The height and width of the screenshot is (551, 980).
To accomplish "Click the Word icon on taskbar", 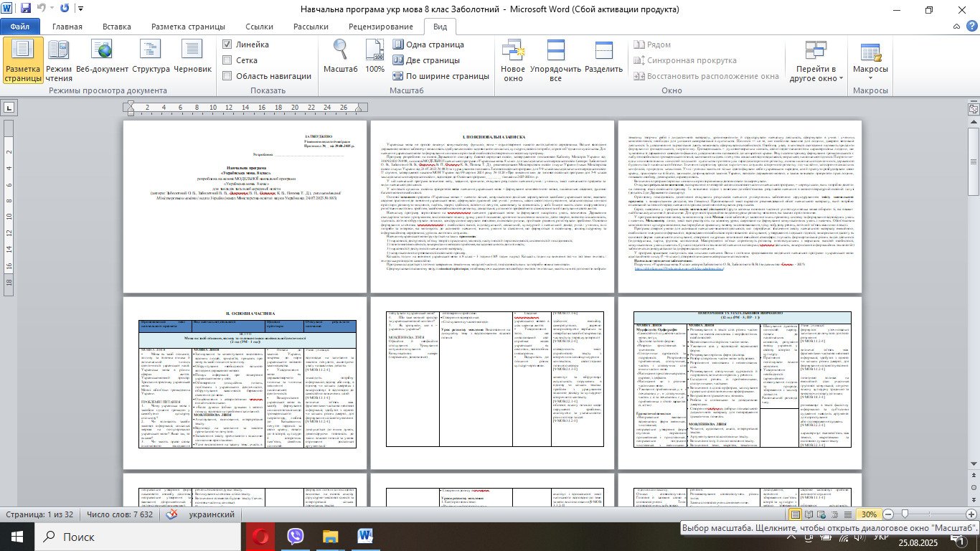I will 365,536.
